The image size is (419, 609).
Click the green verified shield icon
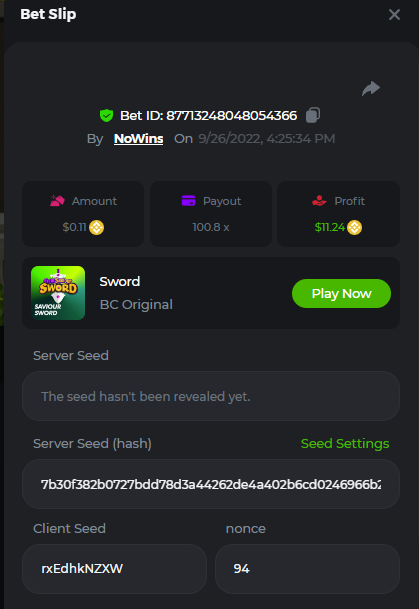point(106,115)
